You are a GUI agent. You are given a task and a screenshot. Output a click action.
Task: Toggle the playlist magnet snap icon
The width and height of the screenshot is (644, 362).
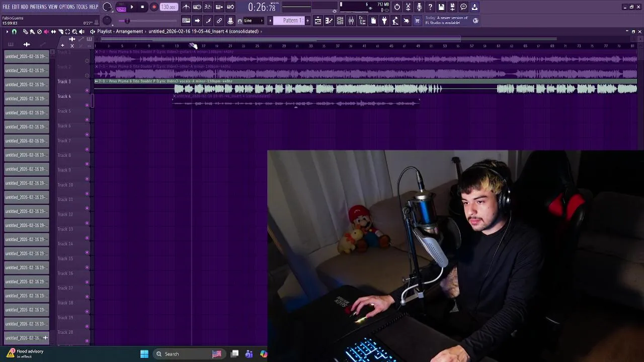point(14,32)
